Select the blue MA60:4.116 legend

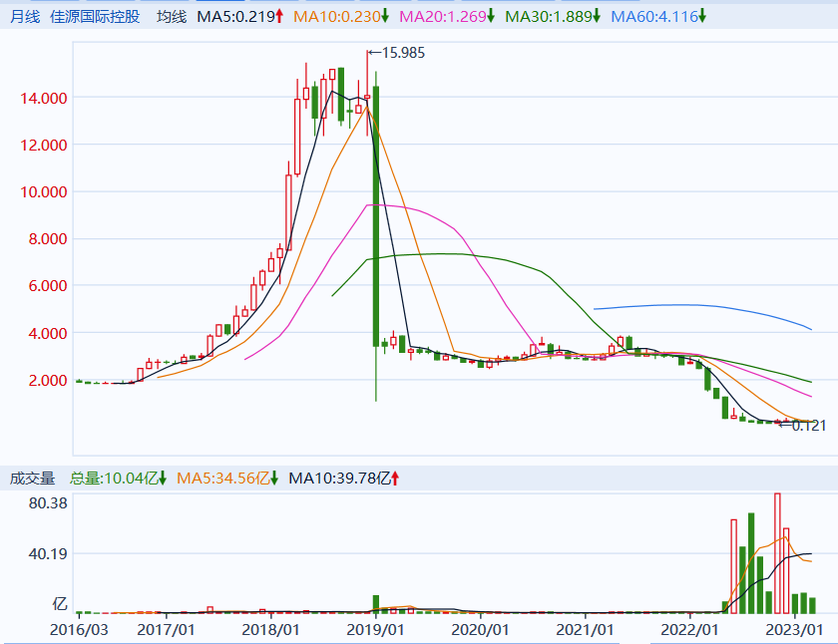point(652,17)
